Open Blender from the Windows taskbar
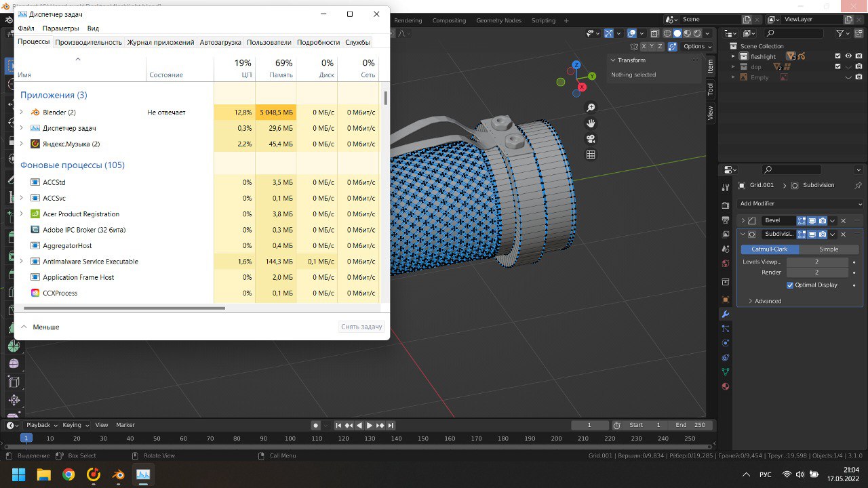This screenshot has height=488, width=868. 119,474
